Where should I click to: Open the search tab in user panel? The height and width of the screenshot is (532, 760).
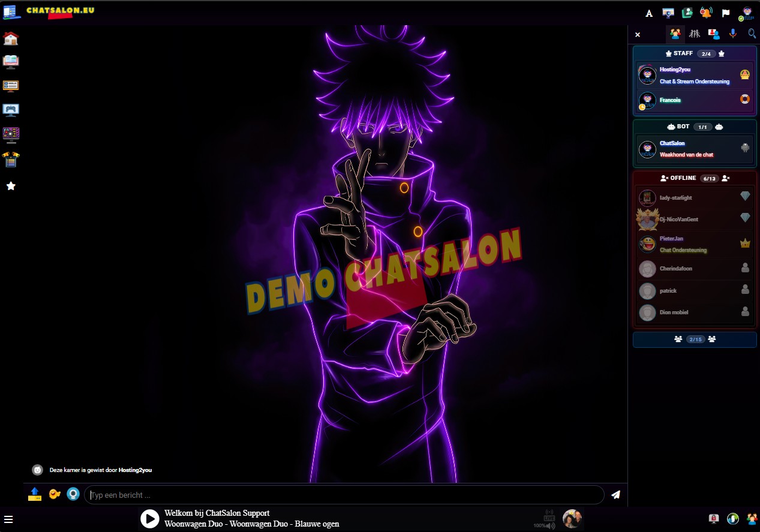point(752,34)
